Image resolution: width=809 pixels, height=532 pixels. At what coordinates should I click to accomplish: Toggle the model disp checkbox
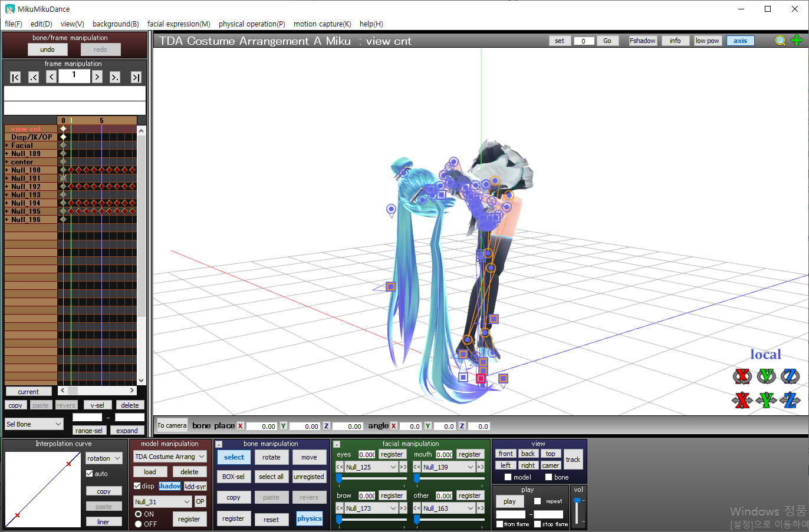(x=137, y=486)
